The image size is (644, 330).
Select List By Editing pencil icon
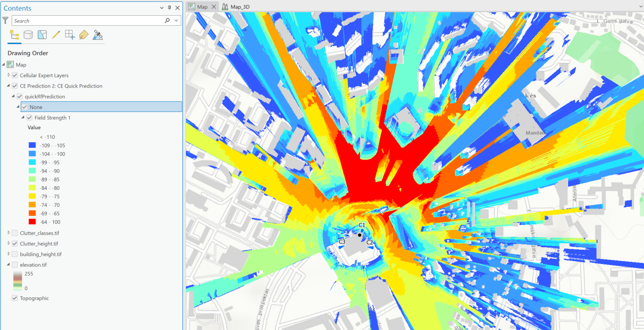click(56, 35)
